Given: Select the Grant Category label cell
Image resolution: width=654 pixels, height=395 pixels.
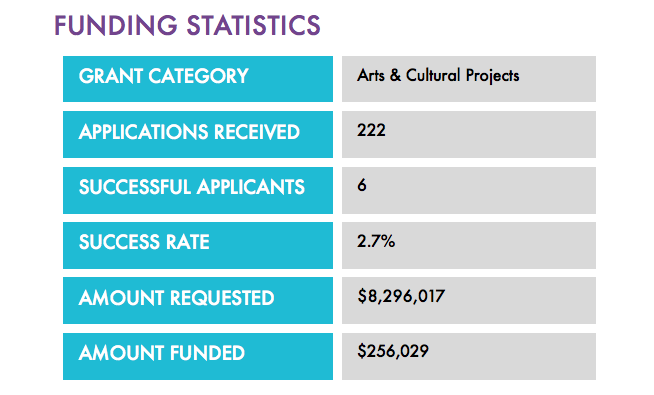Looking at the screenshot, I should click(198, 79).
